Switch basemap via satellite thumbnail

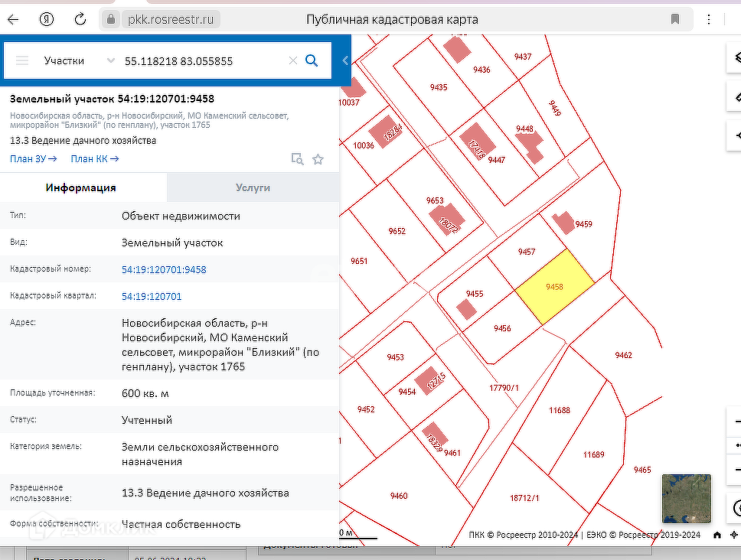click(686, 499)
